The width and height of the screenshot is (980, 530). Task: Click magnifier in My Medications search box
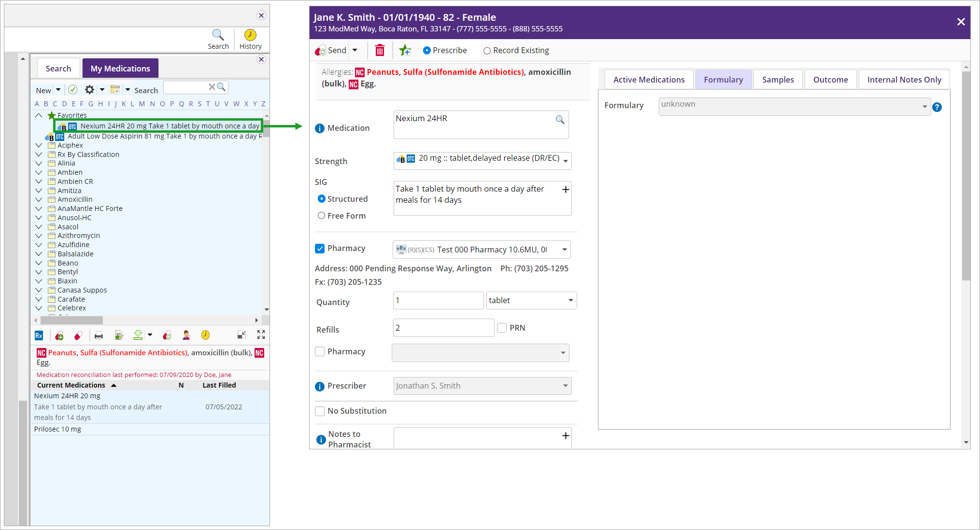(221, 87)
